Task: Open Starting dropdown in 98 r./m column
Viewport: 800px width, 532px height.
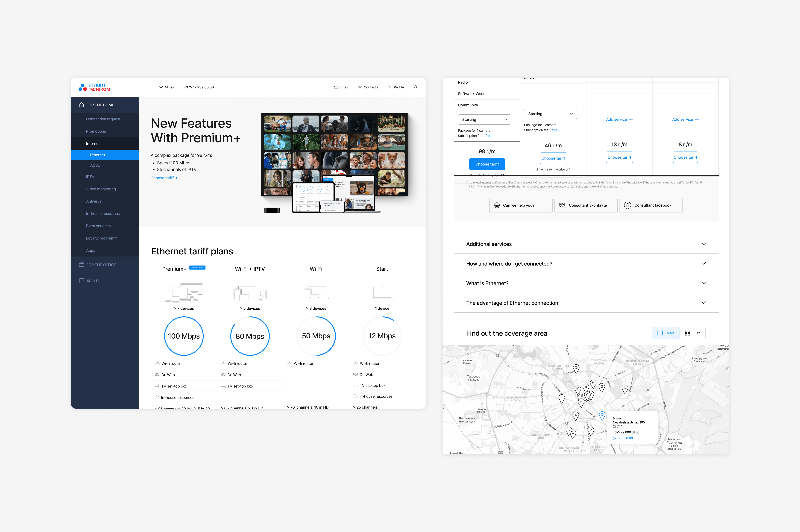Action: tap(484, 119)
